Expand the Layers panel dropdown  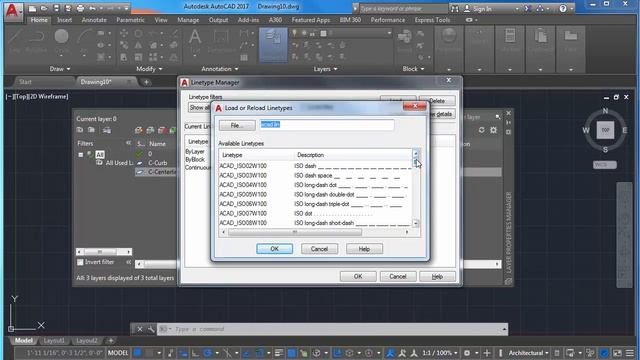[x=325, y=69]
